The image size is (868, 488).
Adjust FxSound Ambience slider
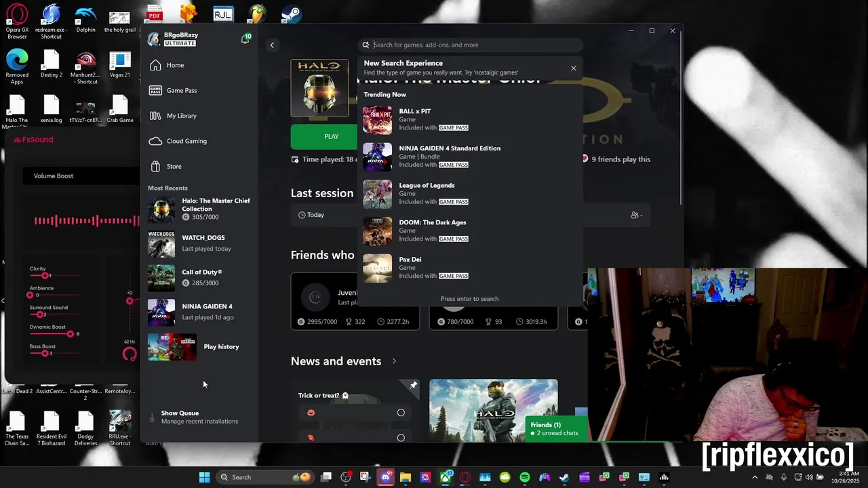click(x=30, y=295)
